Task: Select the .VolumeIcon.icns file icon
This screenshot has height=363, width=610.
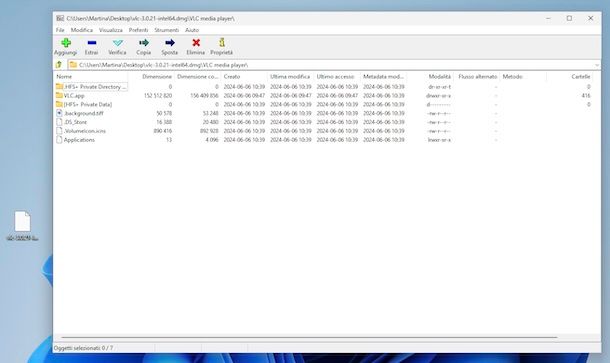Action: click(59, 131)
